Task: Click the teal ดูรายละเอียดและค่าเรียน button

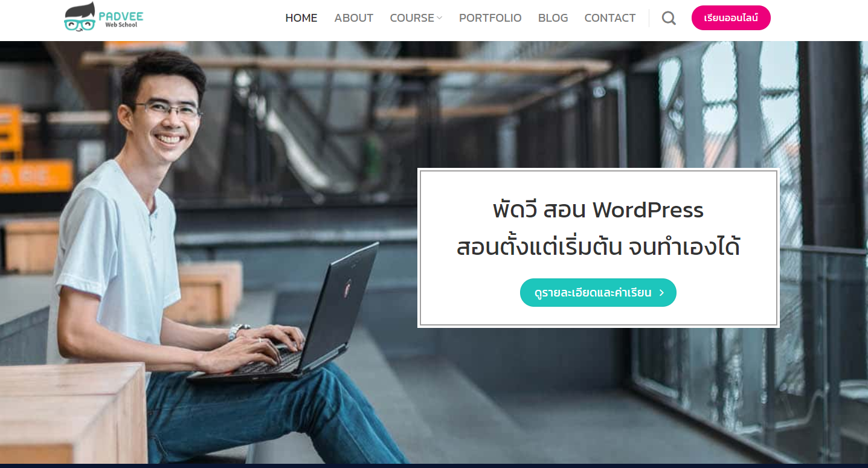Action: pyautogui.click(x=598, y=292)
